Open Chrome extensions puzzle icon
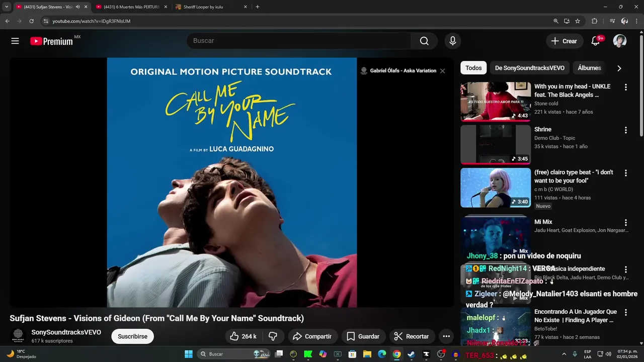 595,21
